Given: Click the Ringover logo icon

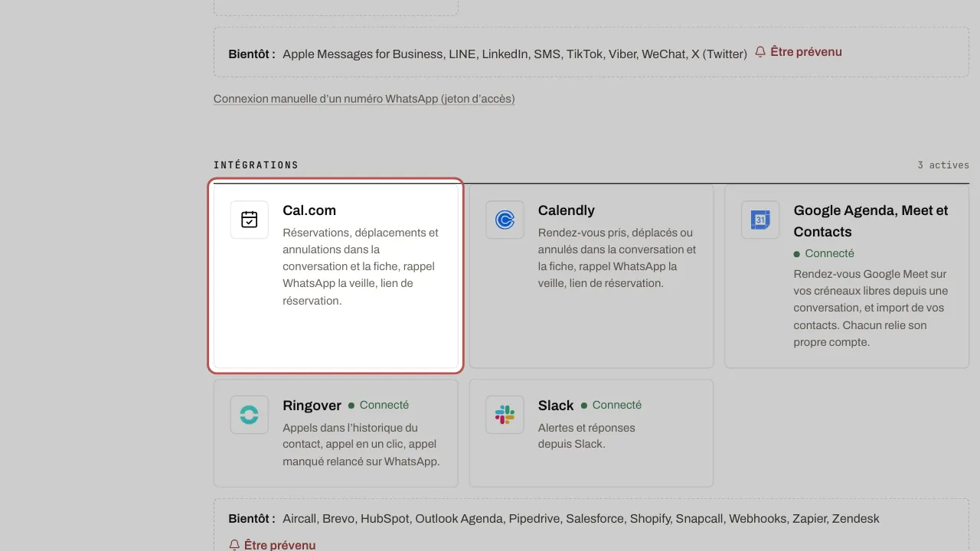Looking at the screenshot, I should pyautogui.click(x=250, y=415).
